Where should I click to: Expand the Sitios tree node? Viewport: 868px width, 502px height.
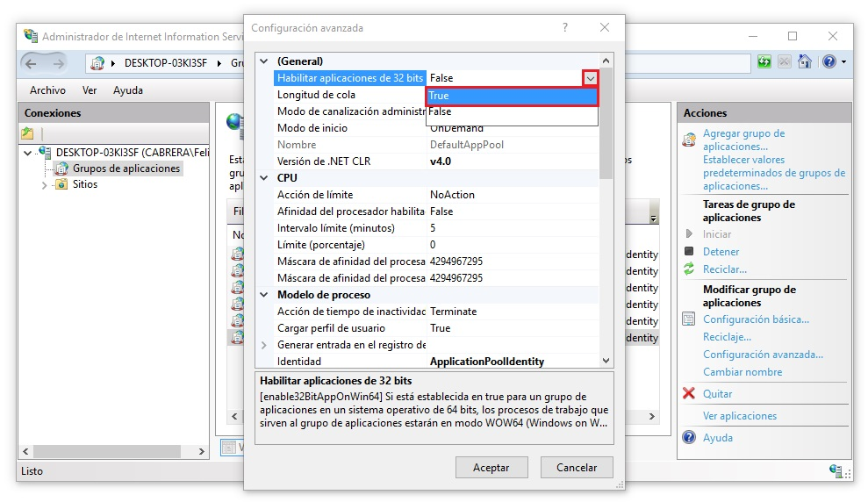point(44,185)
